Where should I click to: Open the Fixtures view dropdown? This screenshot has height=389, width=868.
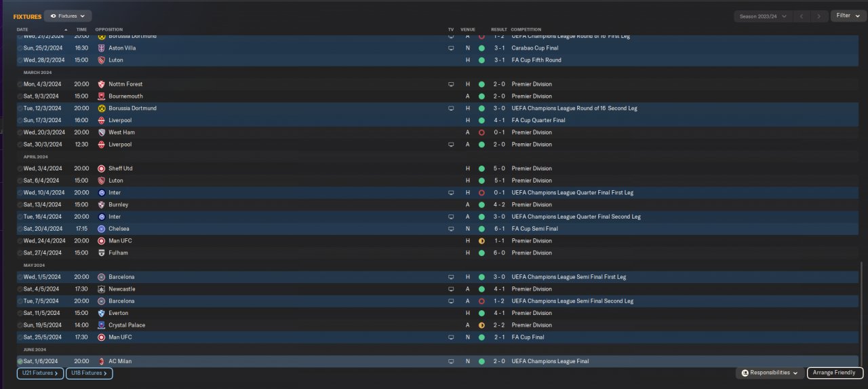[x=68, y=16]
